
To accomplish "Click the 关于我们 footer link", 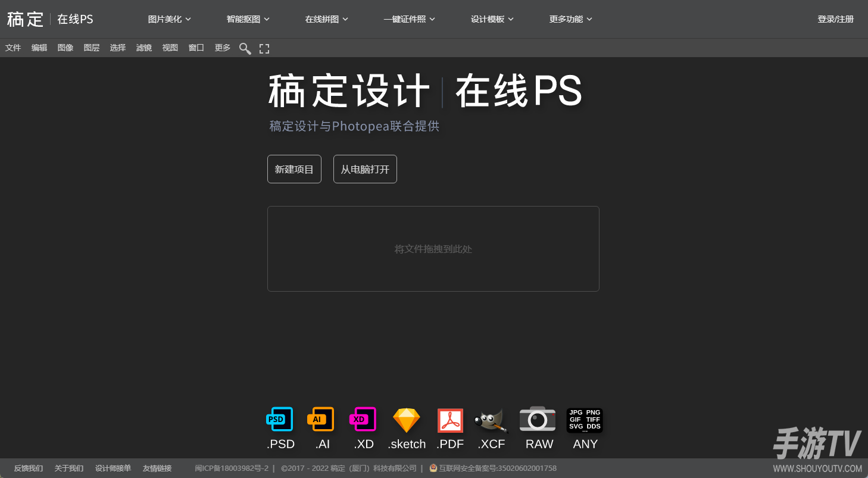I will [69, 468].
